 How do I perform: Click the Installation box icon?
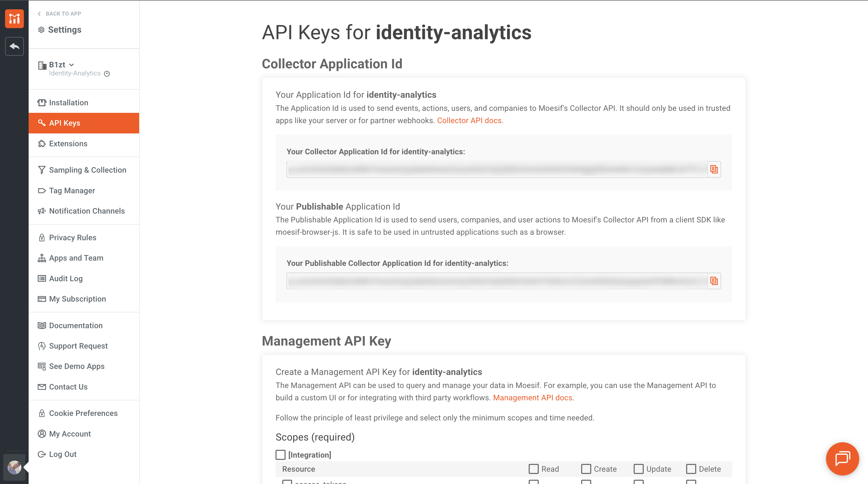[x=42, y=103]
